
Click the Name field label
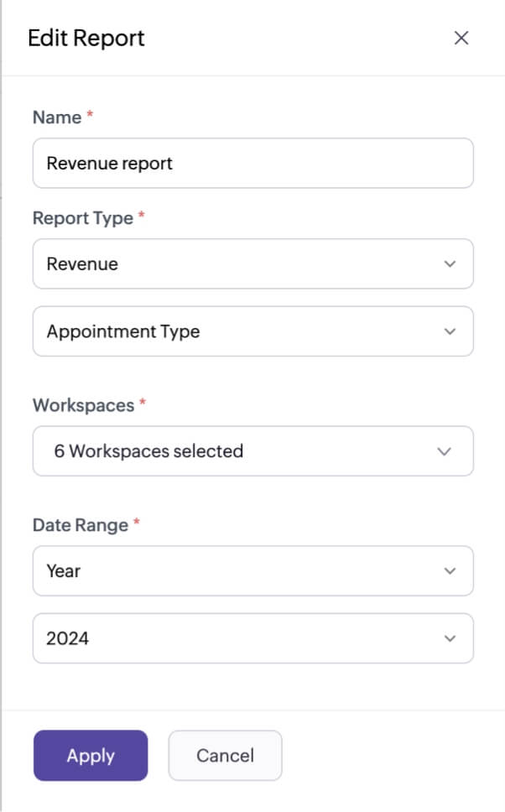[57, 117]
